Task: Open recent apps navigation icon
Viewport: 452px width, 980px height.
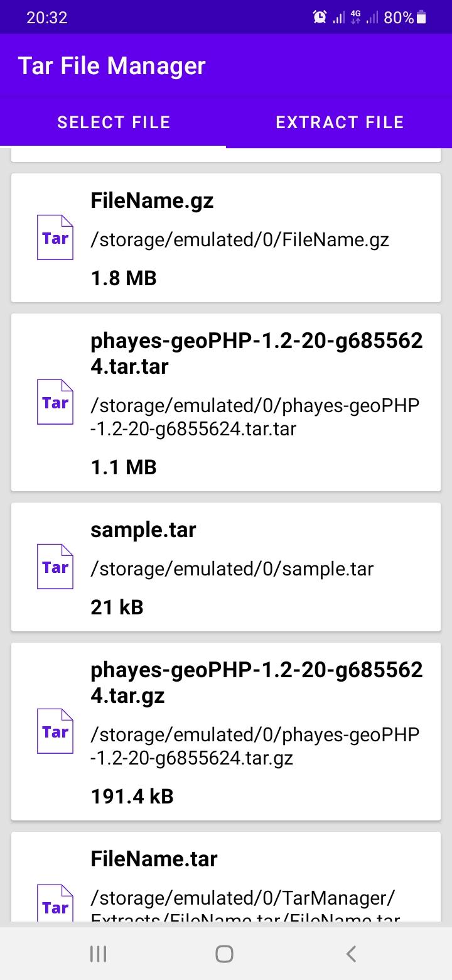Action: (99, 954)
